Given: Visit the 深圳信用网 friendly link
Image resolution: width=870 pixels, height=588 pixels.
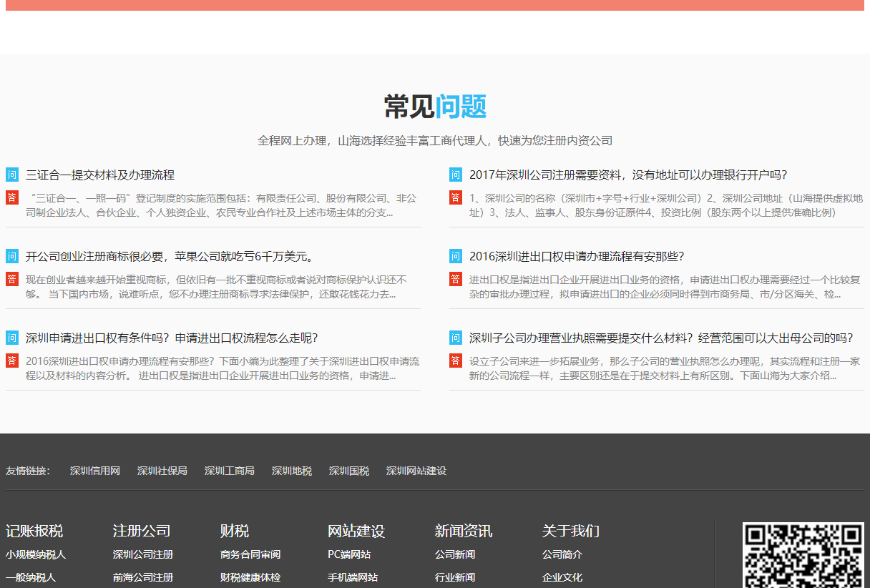Looking at the screenshot, I should [95, 471].
